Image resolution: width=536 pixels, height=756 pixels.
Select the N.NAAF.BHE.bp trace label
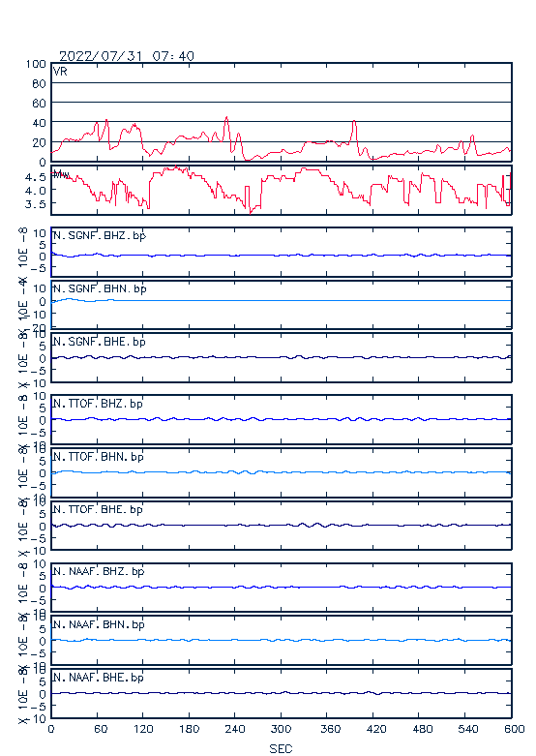pyautogui.click(x=99, y=678)
